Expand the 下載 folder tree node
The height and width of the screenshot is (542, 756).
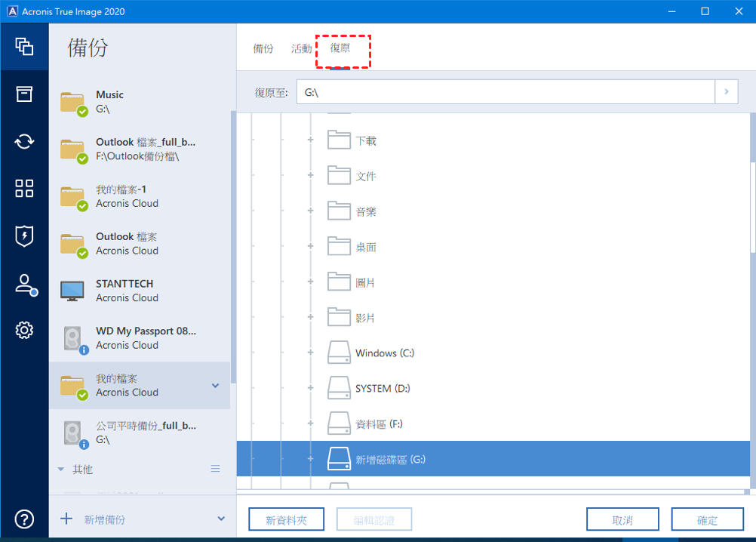tap(310, 140)
